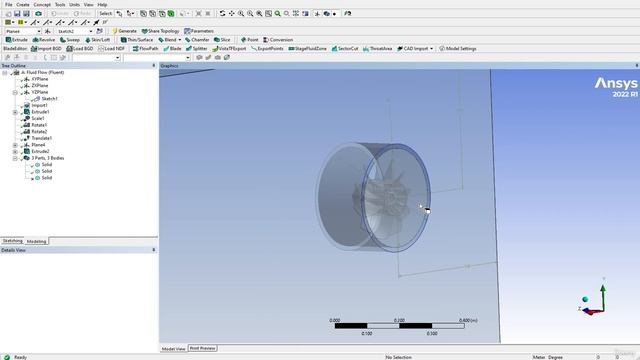Click the New Sketch icon beside Sketch dropdown
This screenshot has width=640, height=360.
pyautogui.click(x=100, y=31)
